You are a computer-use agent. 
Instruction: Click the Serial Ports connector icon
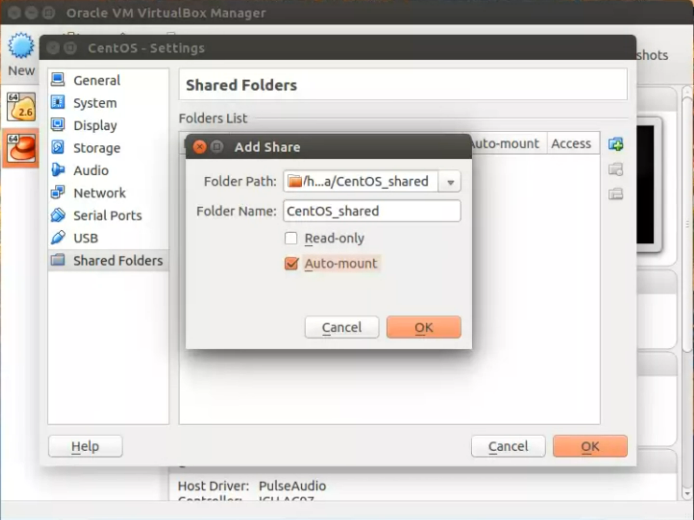coord(58,215)
